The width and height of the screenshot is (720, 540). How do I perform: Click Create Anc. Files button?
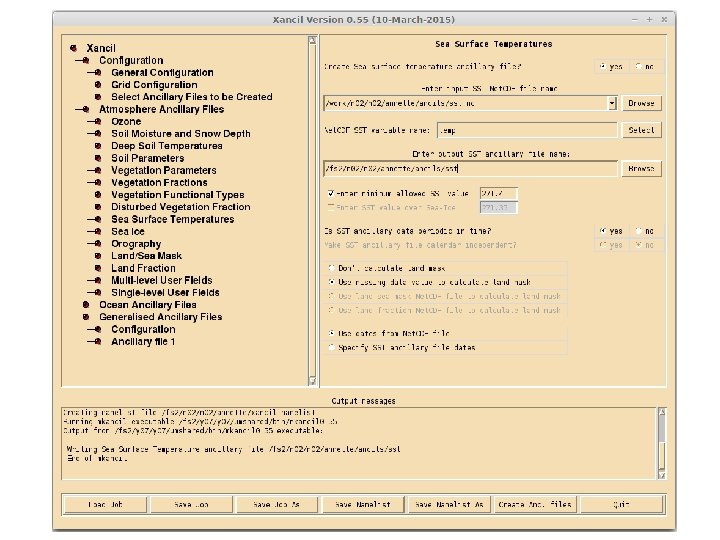click(x=535, y=505)
